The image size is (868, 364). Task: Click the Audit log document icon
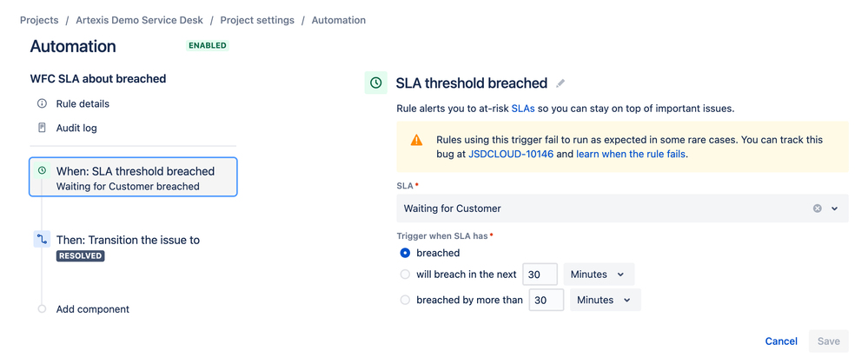click(x=42, y=128)
